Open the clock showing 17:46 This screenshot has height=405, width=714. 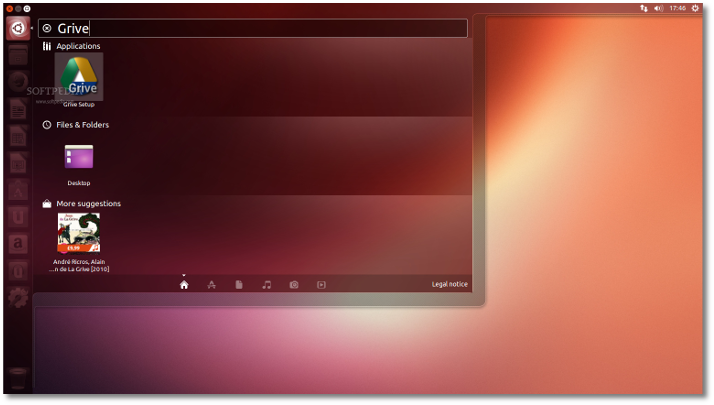tap(677, 8)
